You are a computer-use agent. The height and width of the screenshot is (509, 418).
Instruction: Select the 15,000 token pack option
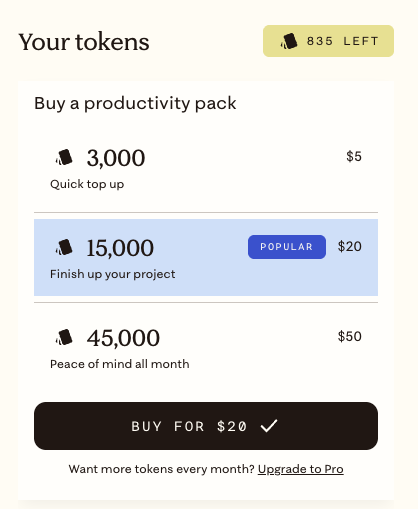(x=206, y=257)
